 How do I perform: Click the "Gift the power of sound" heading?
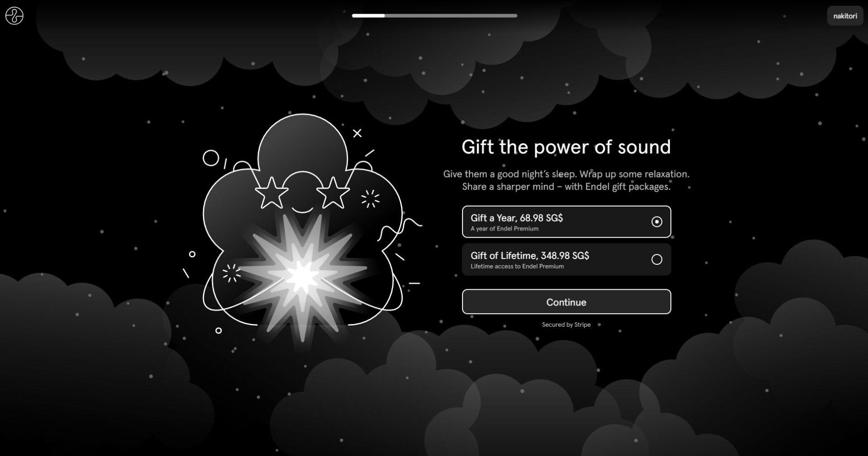(x=566, y=147)
